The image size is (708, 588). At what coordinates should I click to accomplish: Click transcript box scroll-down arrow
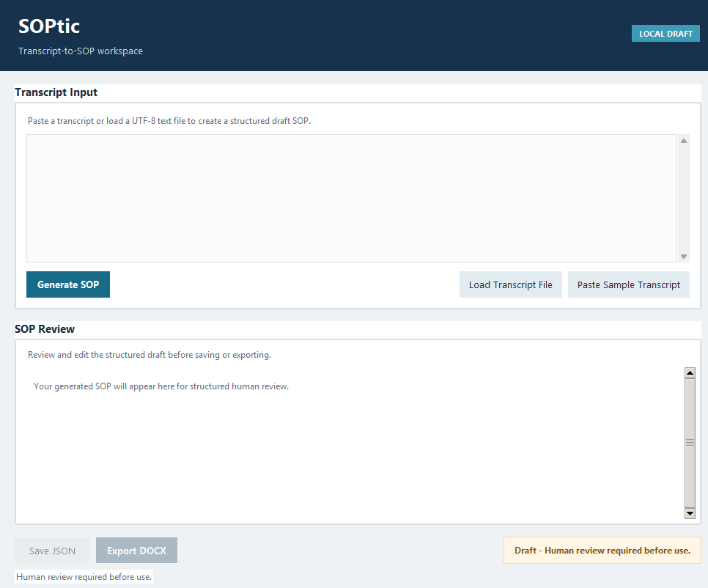click(x=684, y=257)
